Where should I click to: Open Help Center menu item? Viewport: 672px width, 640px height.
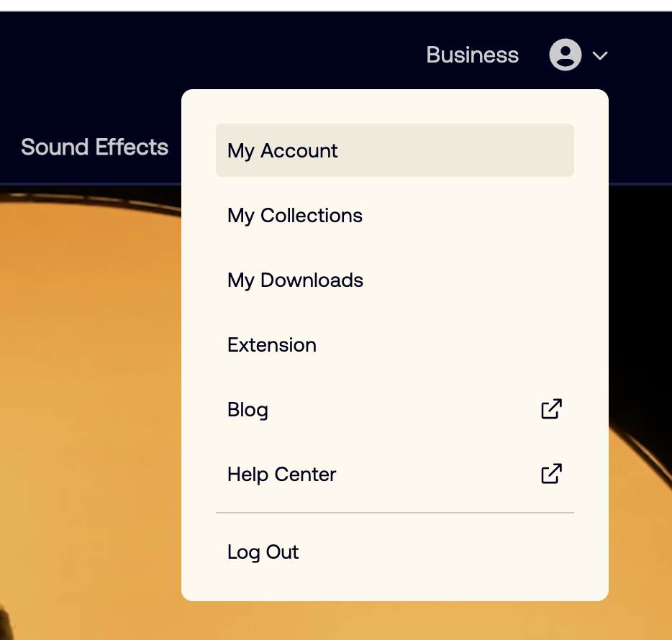pos(395,474)
